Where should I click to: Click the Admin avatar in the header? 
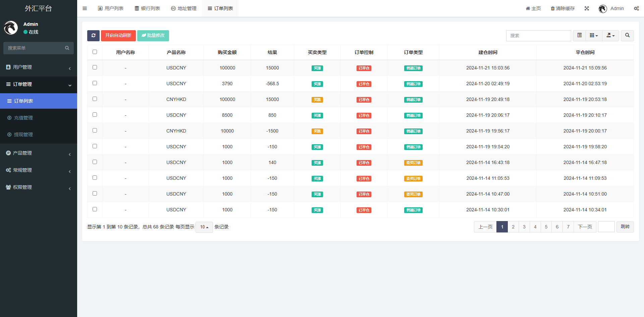pos(603,9)
